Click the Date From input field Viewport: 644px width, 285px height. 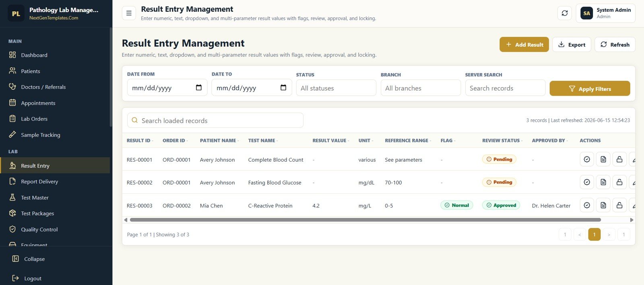(x=167, y=88)
